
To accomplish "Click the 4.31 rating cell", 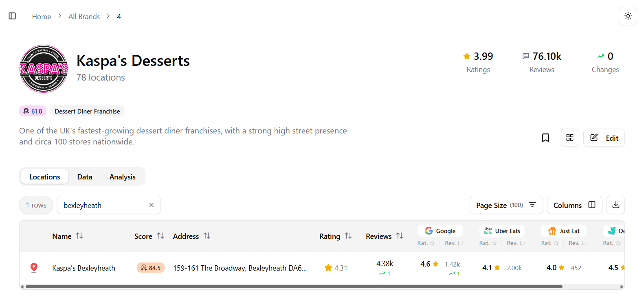I will coord(336,268).
